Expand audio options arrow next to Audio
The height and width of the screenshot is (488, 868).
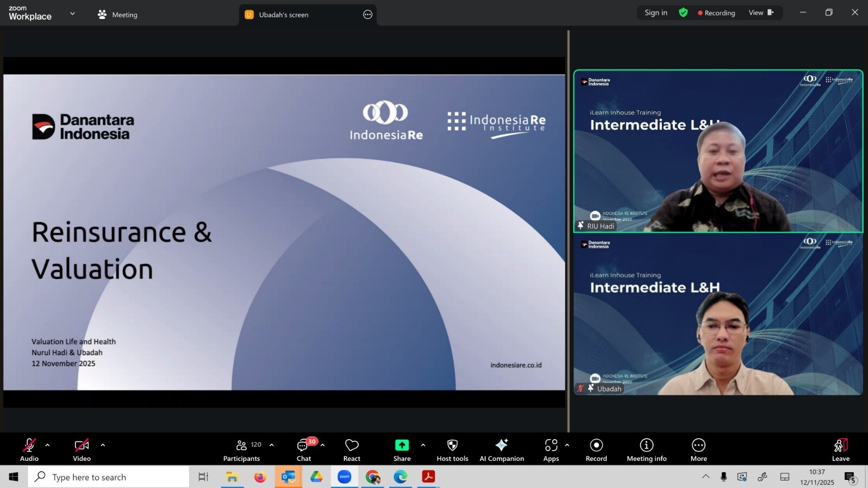(48, 445)
